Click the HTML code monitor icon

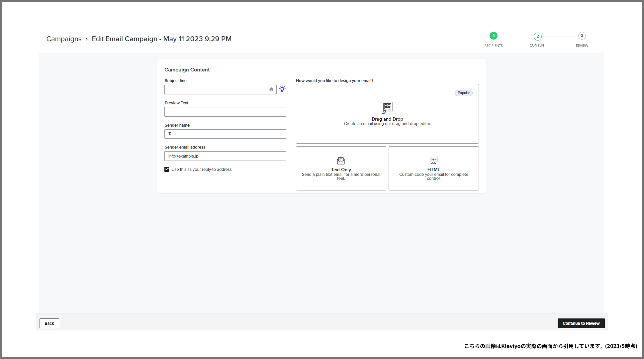pyautogui.click(x=433, y=161)
